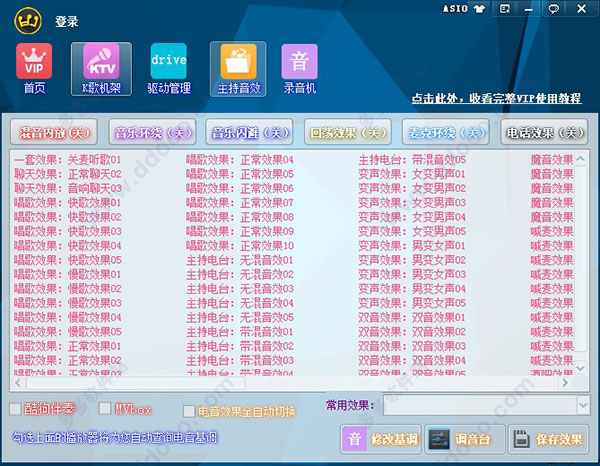The width and height of the screenshot is (600, 466).
Task: Select 变声效果: 男变女声05
Action: click(x=412, y=303)
